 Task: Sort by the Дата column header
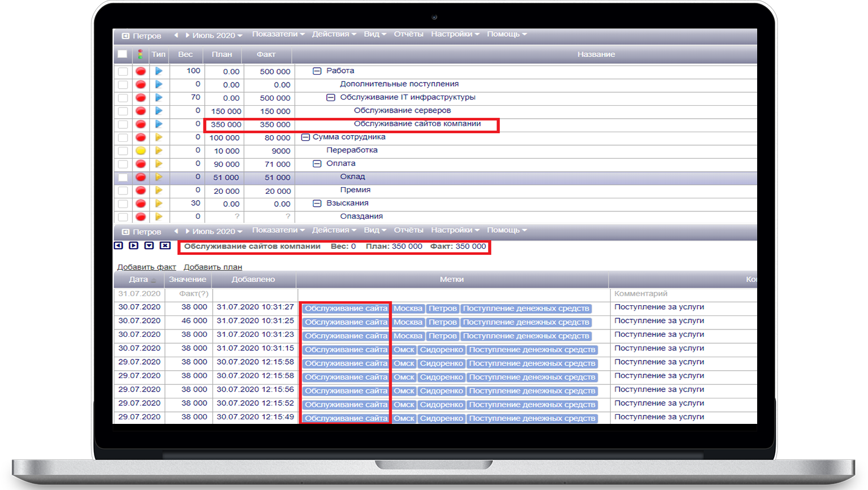pos(139,279)
